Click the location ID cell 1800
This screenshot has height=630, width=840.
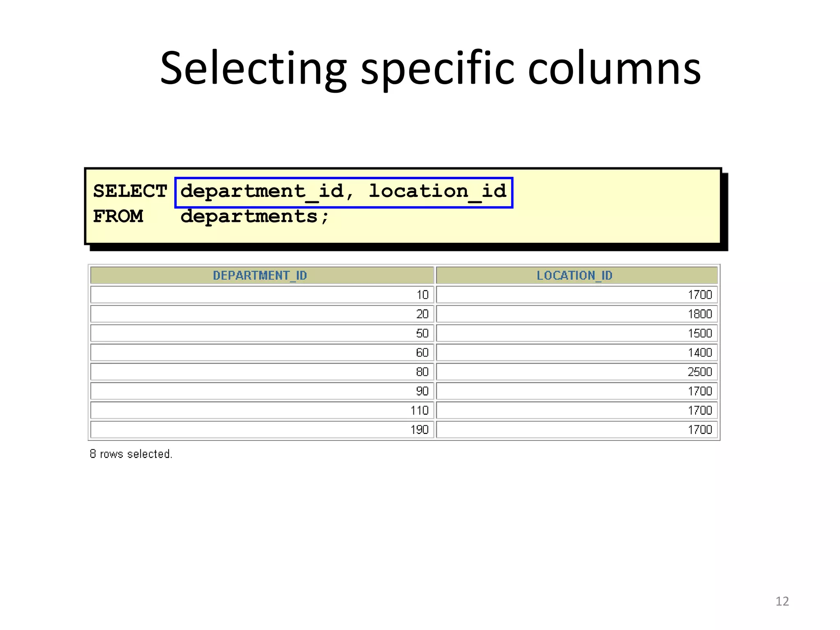[x=577, y=314]
